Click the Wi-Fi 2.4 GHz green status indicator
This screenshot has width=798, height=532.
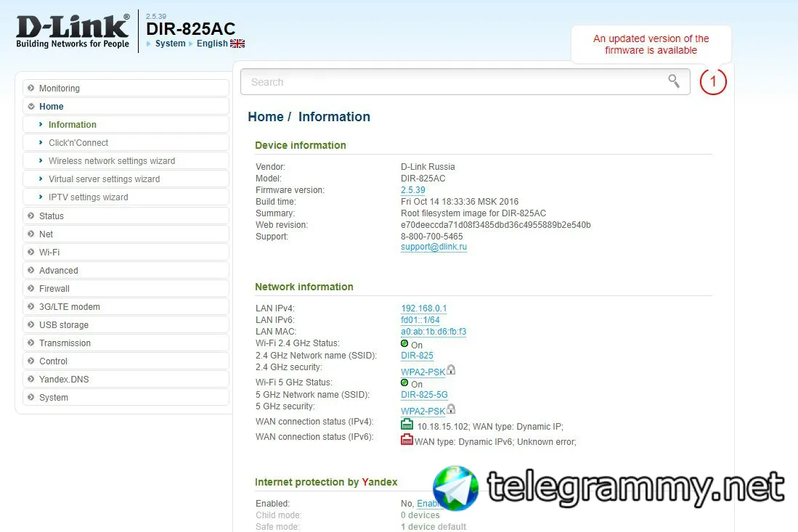(404, 343)
